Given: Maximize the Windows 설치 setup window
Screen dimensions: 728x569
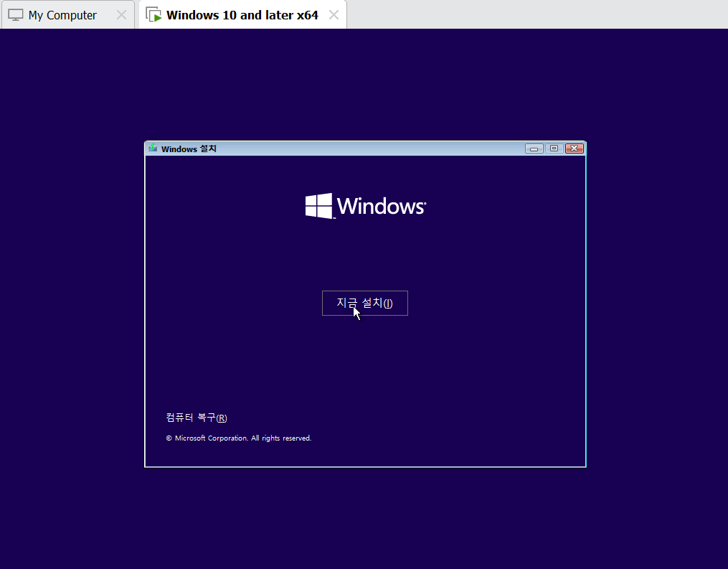Looking at the screenshot, I should (554, 149).
